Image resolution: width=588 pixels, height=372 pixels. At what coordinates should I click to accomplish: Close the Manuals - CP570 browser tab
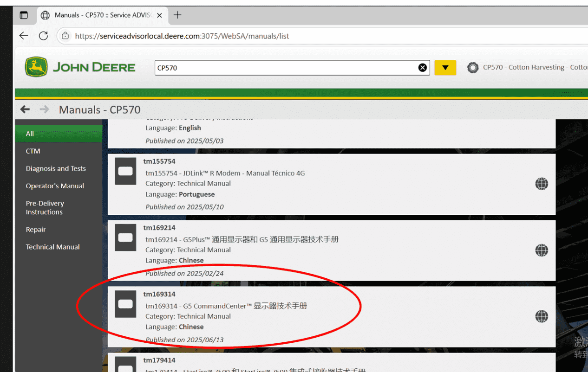point(159,15)
